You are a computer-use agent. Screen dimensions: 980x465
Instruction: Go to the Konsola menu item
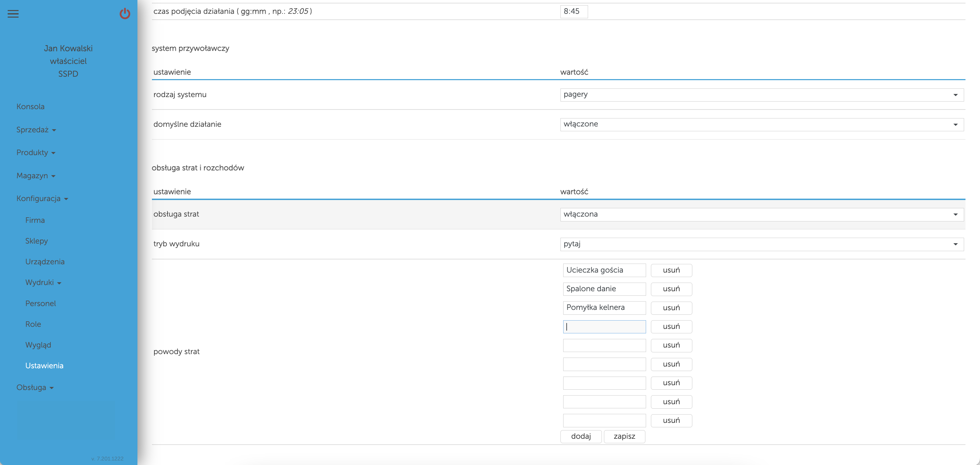(30, 106)
